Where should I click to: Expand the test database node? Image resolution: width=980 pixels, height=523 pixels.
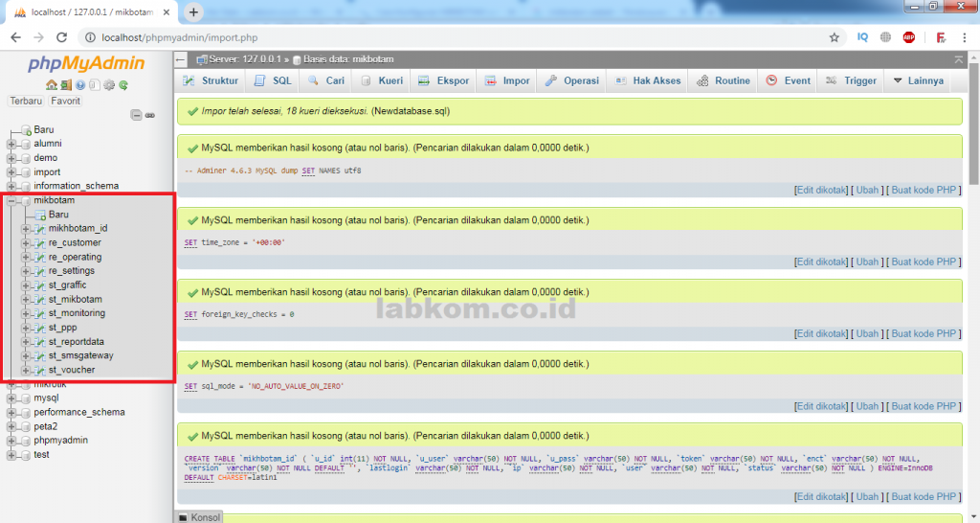pos(11,455)
